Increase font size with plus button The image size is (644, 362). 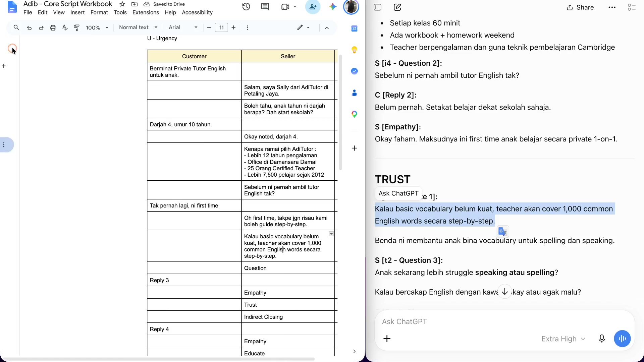[233, 27]
